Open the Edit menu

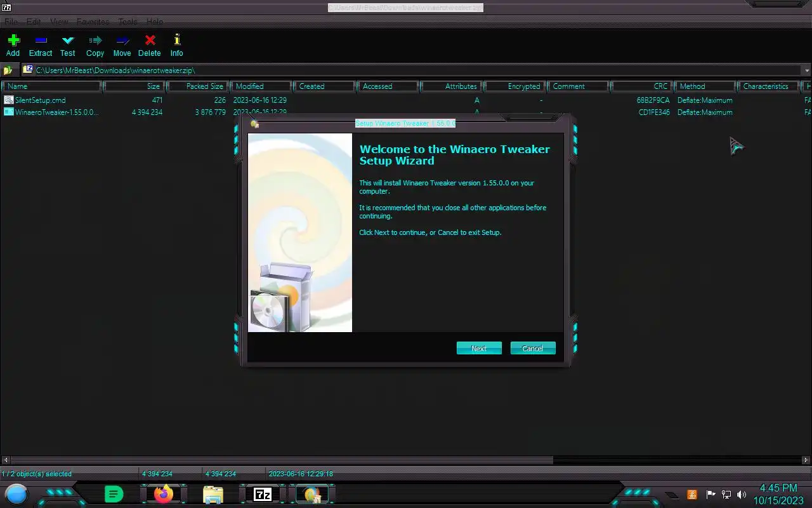(x=34, y=22)
